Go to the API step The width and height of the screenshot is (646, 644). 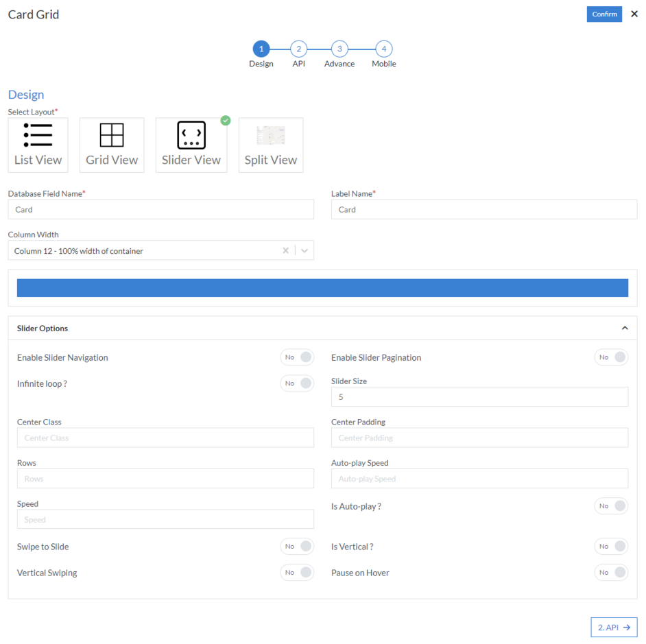298,49
